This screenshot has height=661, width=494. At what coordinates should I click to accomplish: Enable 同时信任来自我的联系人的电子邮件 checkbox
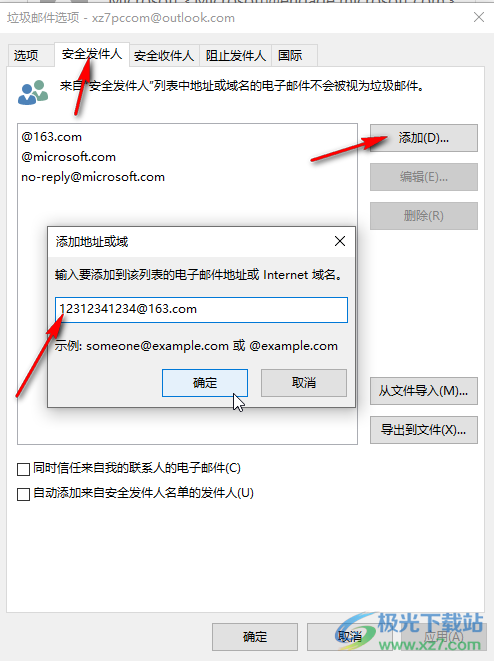point(23,469)
